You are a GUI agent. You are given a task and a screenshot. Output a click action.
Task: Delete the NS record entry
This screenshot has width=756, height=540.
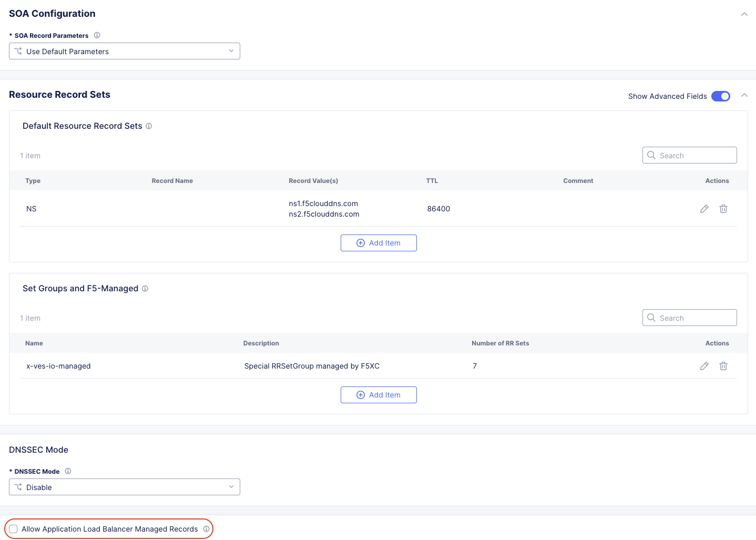pyautogui.click(x=723, y=209)
